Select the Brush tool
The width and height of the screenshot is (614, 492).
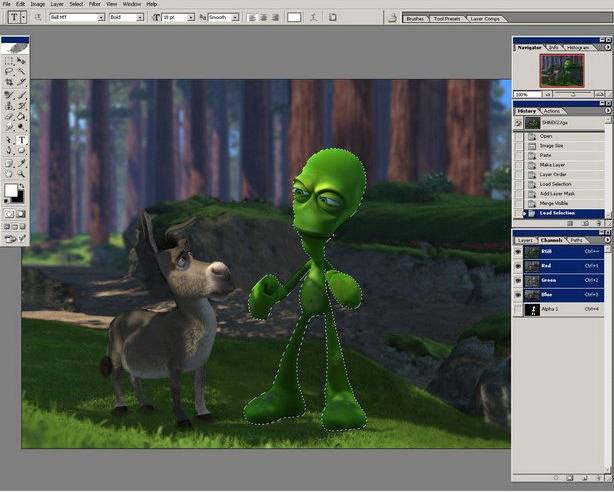[x=21, y=94]
